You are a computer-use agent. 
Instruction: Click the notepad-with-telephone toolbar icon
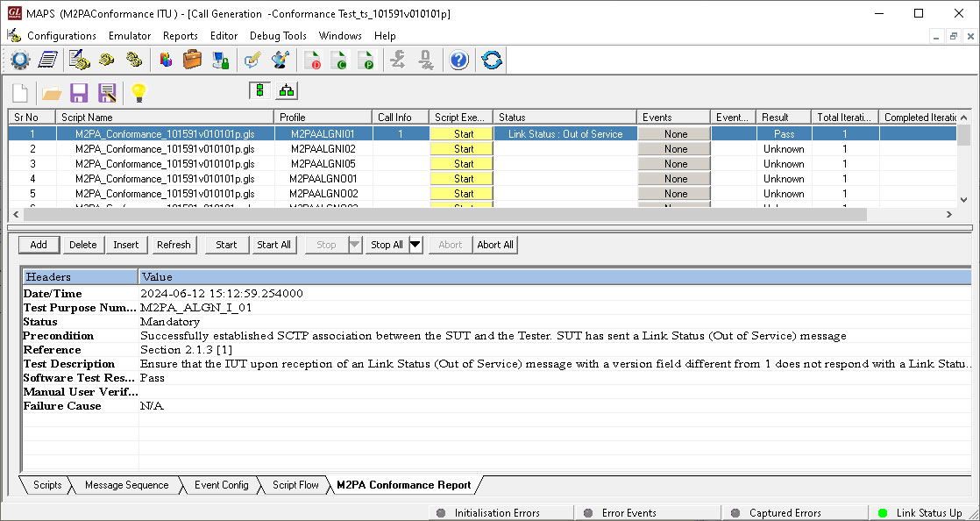point(80,60)
